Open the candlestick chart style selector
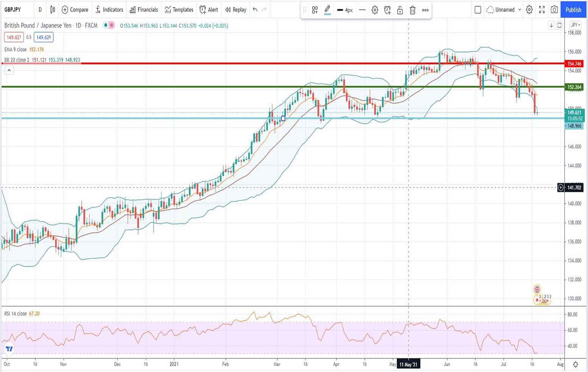588x372 pixels. point(53,10)
